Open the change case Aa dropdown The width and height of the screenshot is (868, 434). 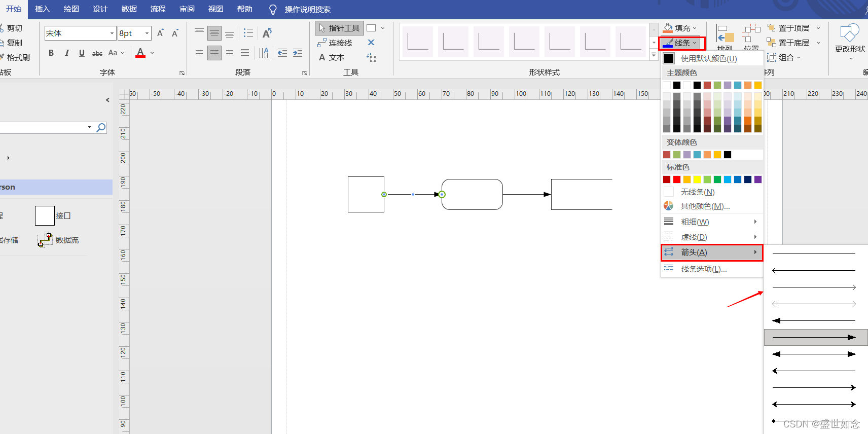(116, 53)
